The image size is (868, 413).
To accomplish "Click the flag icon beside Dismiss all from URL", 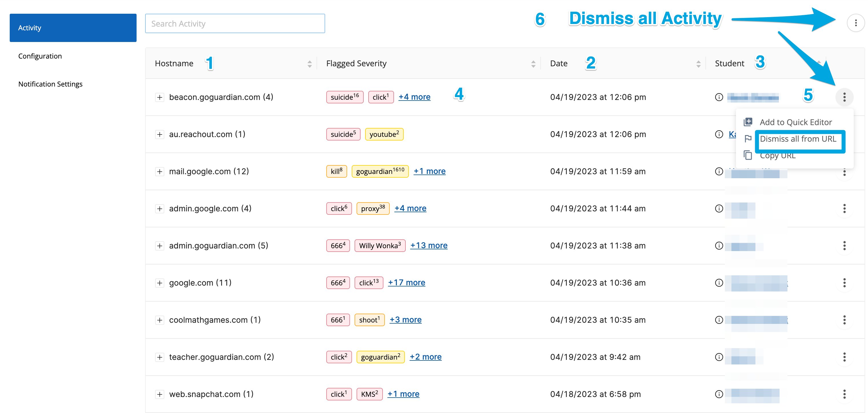I will click(x=748, y=139).
